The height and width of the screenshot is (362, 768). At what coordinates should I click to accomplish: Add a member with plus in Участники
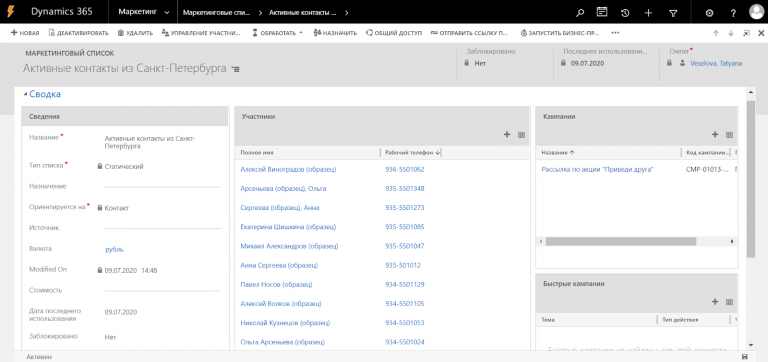point(507,135)
